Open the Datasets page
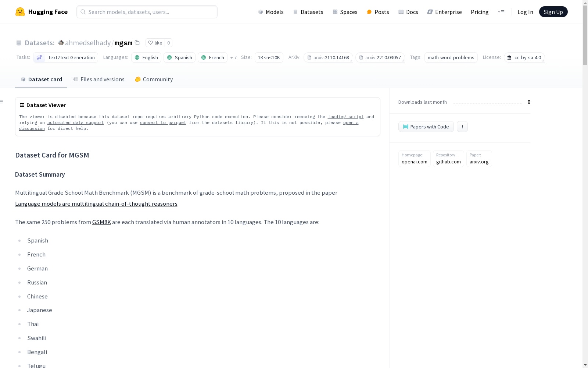The height and width of the screenshot is (368, 588). pos(308,12)
